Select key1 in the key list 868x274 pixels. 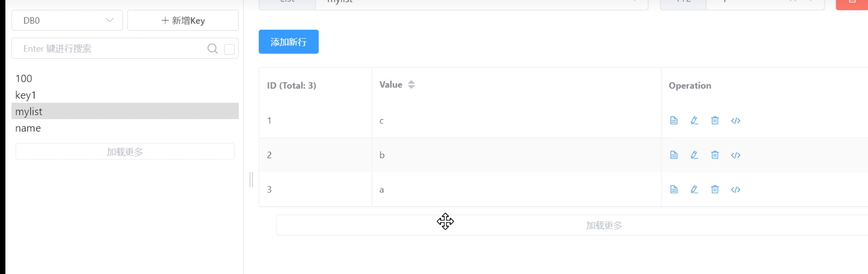coord(26,95)
